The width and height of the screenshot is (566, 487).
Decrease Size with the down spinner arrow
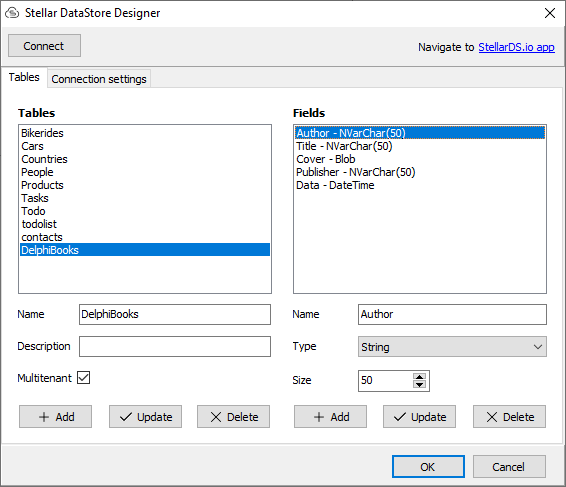[x=419, y=384]
